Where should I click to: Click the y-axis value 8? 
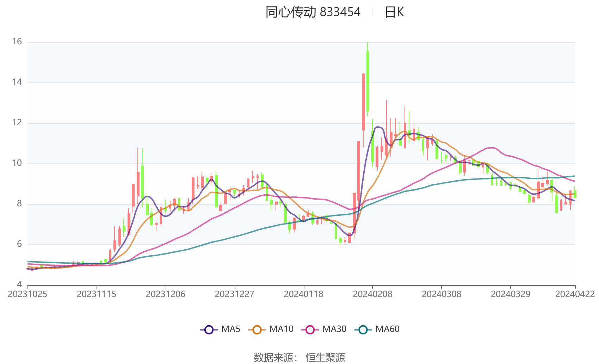tap(19, 203)
